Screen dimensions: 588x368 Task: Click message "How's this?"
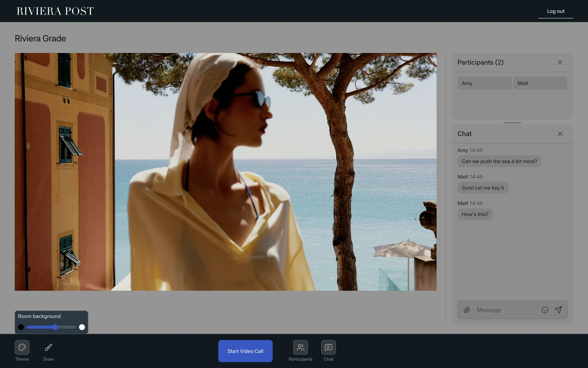(x=475, y=214)
